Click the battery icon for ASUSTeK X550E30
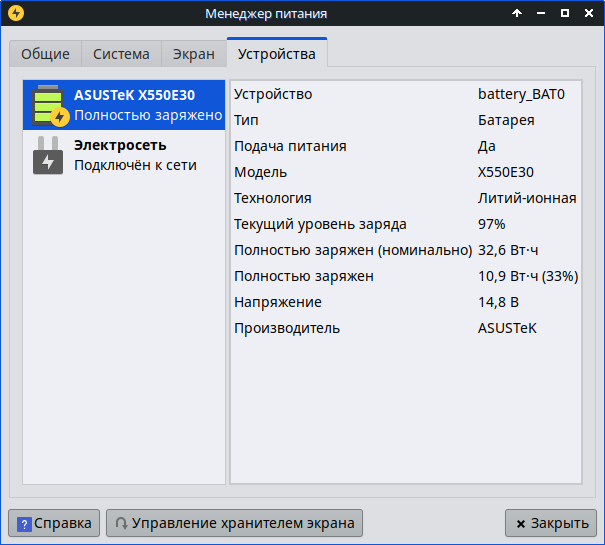This screenshot has width=605, height=545. [48, 105]
